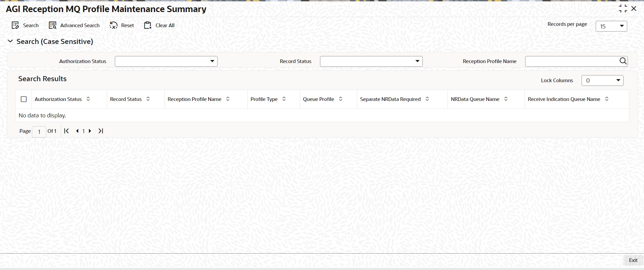Click the 'No data to display.' message
The width and height of the screenshot is (644, 270).
pyautogui.click(x=42, y=115)
